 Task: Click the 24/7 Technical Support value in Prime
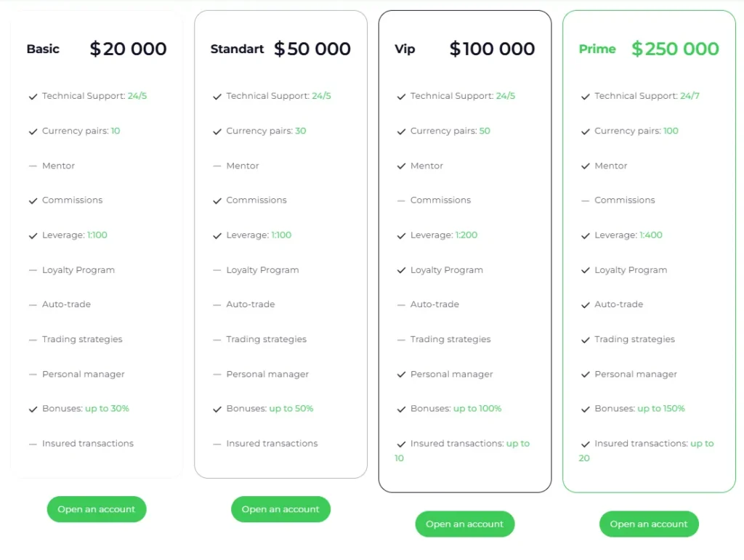(x=690, y=96)
